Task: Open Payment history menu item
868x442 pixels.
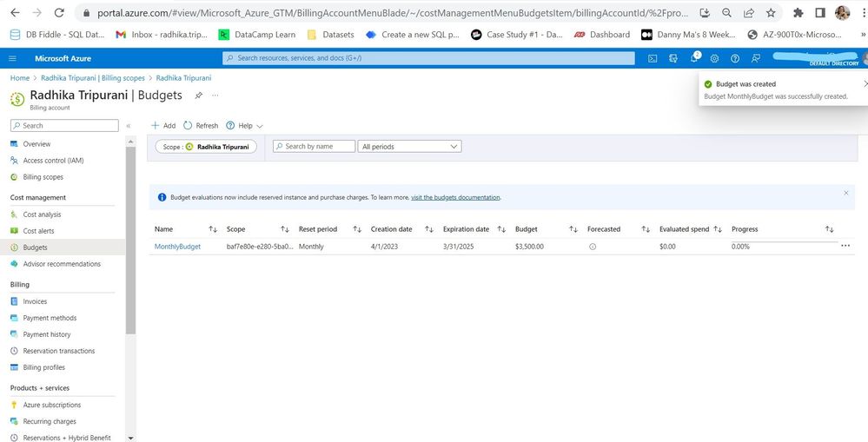Action: click(47, 334)
